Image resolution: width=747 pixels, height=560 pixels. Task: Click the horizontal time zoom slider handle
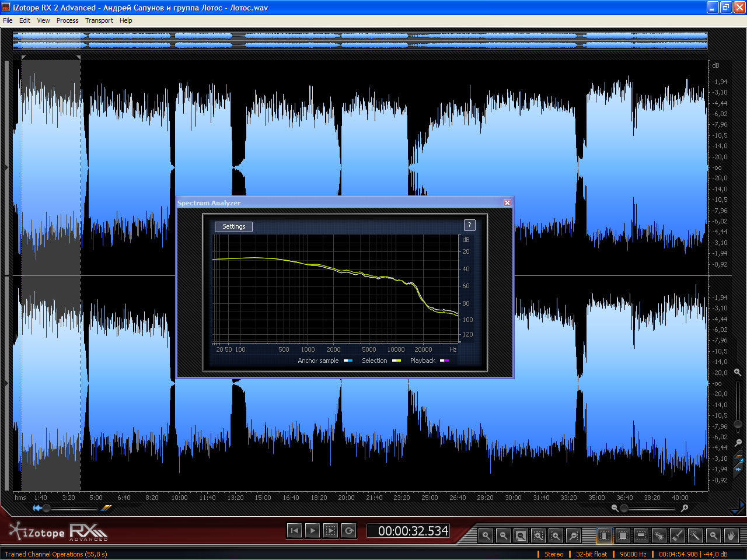pyautogui.click(x=624, y=508)
